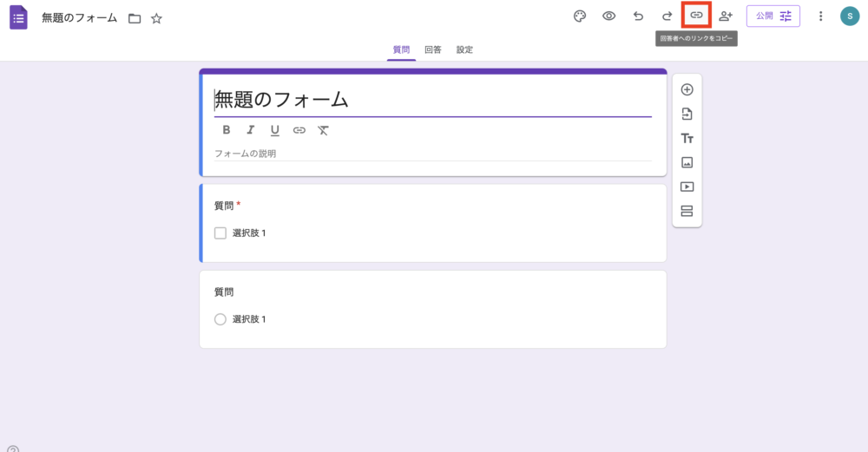Click second question title 質問
The width and height of the screenshot is (868, 452).
(224, 292)
